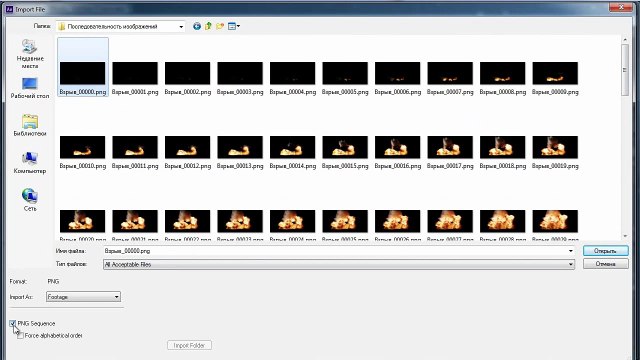
Task: Click the file name Взрыв_00012.png
Action: tap(187, 166)
